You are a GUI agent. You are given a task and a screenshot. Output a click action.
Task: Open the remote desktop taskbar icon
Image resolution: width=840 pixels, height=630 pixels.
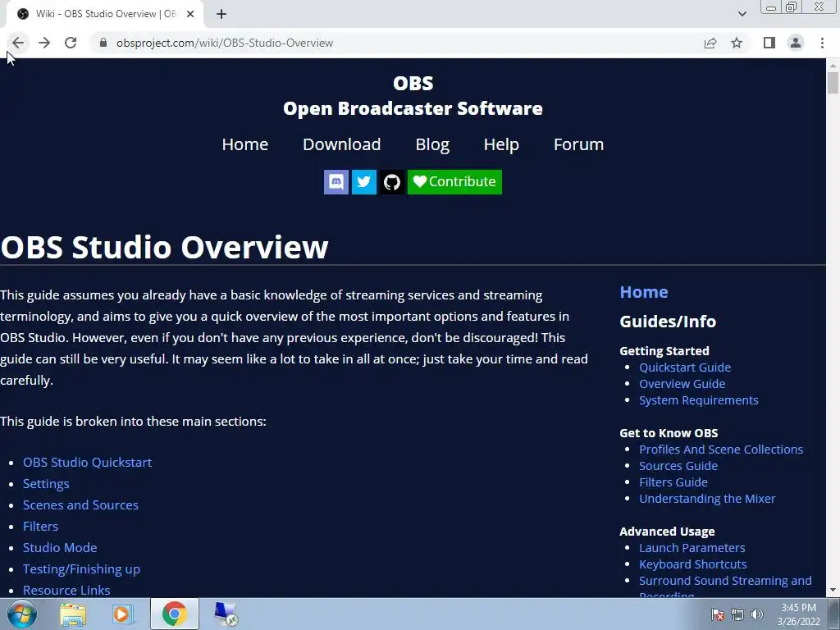225,614
